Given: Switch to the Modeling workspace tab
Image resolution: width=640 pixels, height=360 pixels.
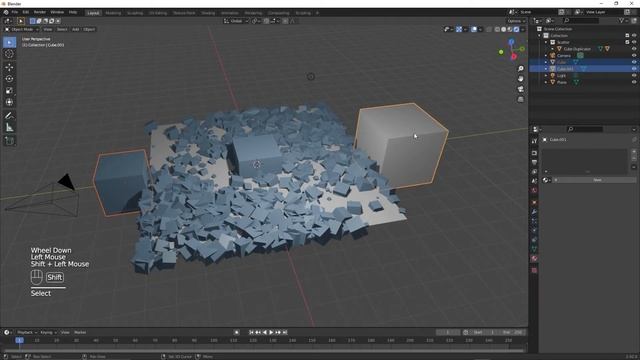Looking at the screenshot, I should click(x=113, y=13).
